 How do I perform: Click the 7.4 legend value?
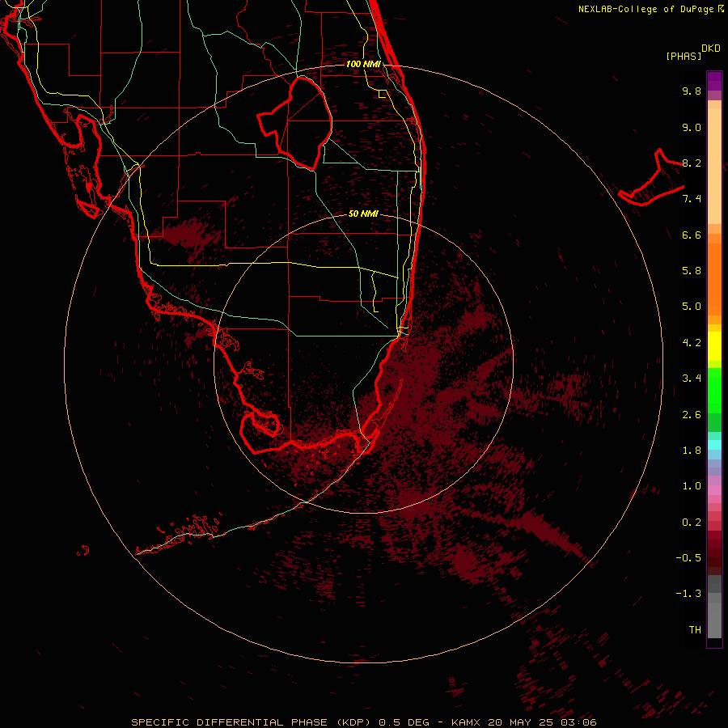(x=692, y=199)
